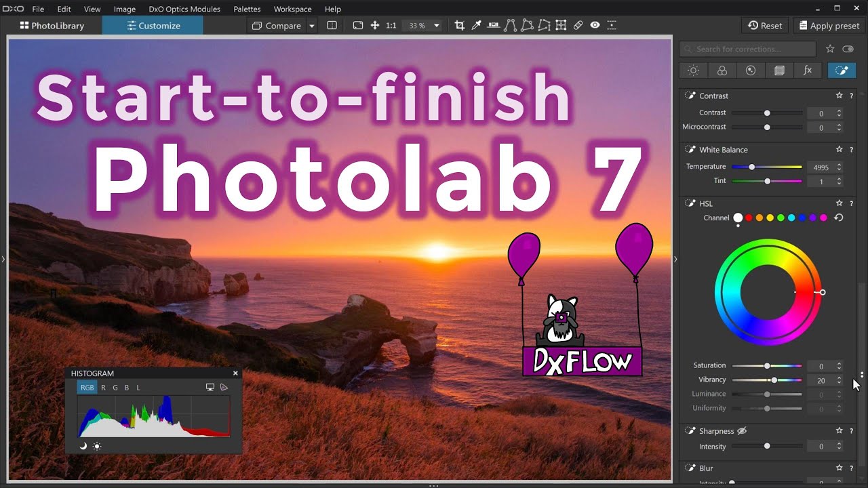Activate the Move/pan hand tool

[374, 26]
